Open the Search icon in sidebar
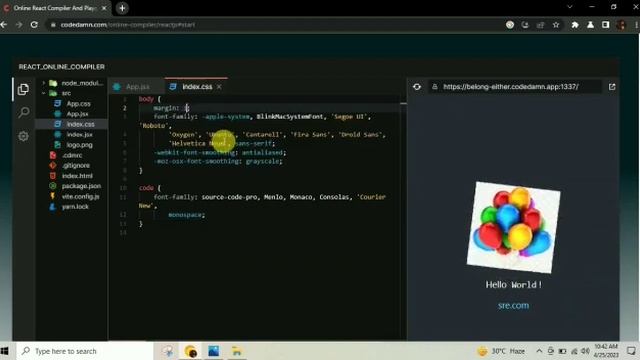This screenshot has width=640, height=360. tap(24, 112)
